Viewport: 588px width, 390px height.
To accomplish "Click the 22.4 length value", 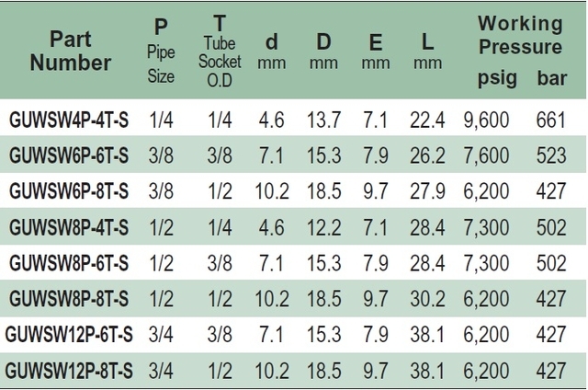I will (427, 120).
